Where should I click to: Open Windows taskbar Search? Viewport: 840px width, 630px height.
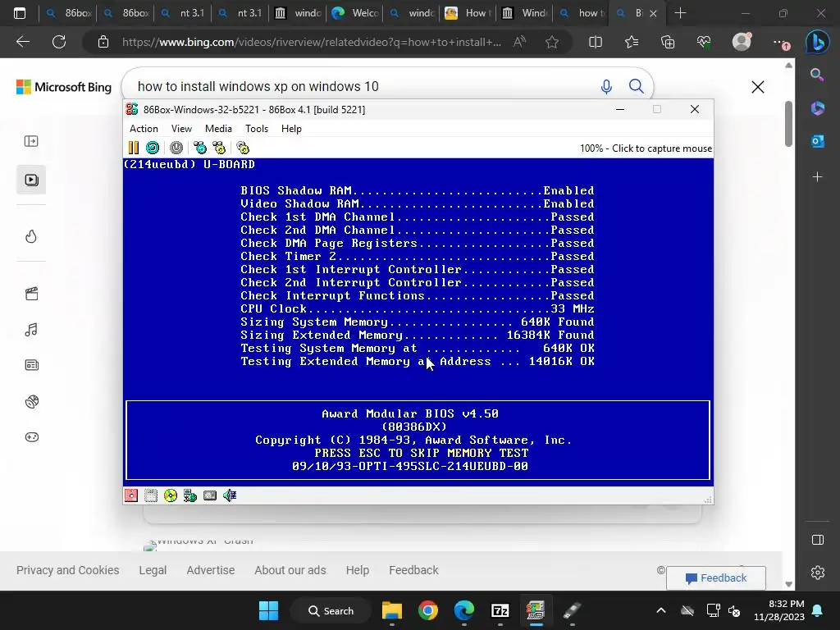coord(331,610)
